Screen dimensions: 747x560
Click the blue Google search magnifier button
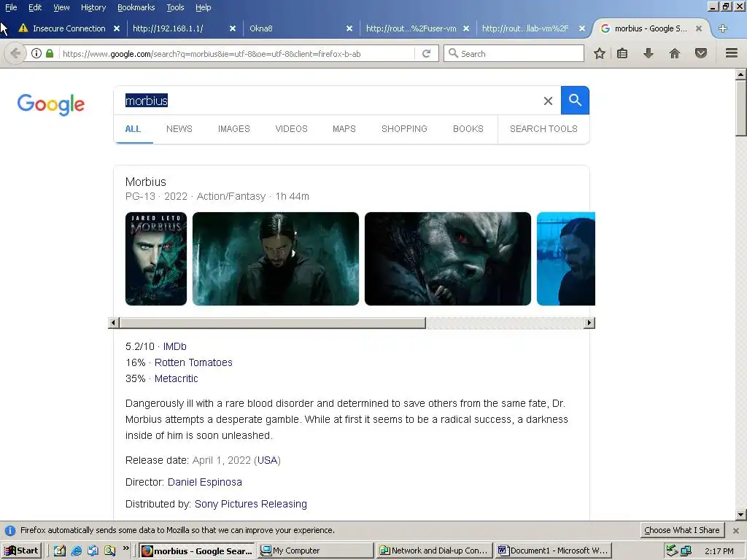point(575,101)
